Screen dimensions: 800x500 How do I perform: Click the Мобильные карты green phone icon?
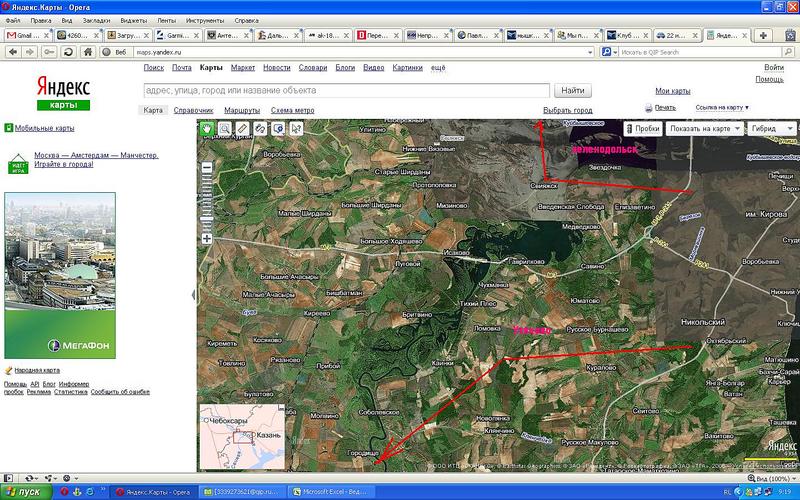tap(9, 128)
